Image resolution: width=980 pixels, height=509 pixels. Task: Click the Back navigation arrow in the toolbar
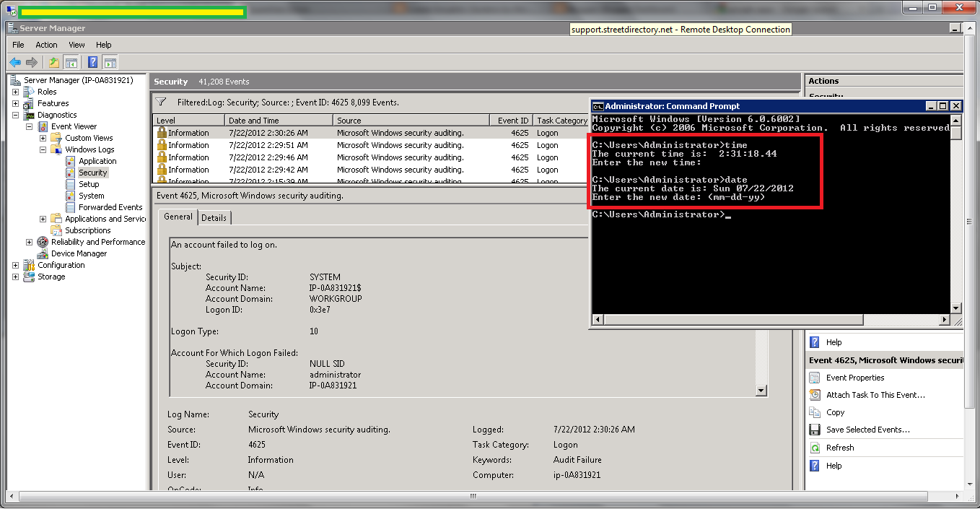click(x=14, y=62)
